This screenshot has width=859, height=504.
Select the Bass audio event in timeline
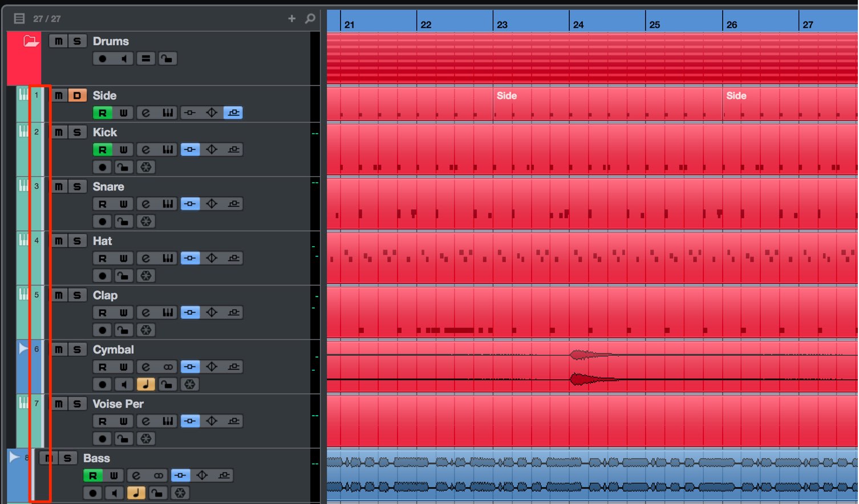tap(592, 474)
